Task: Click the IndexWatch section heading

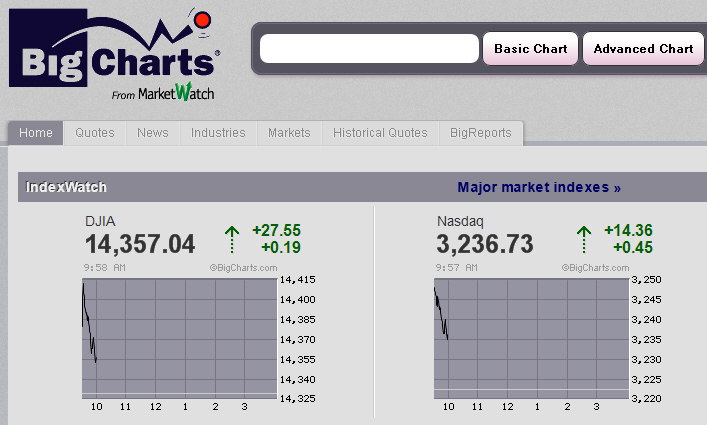Action: [x=66, y=187]
